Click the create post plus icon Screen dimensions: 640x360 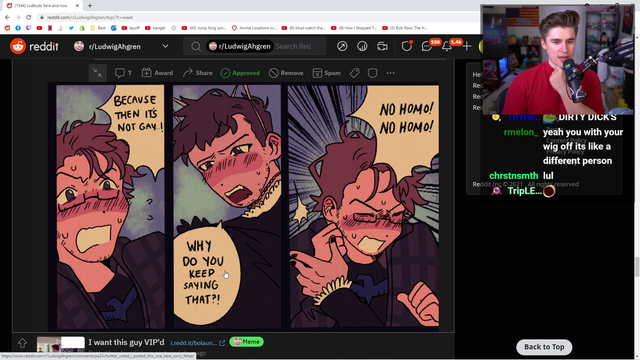click(467, 46)
